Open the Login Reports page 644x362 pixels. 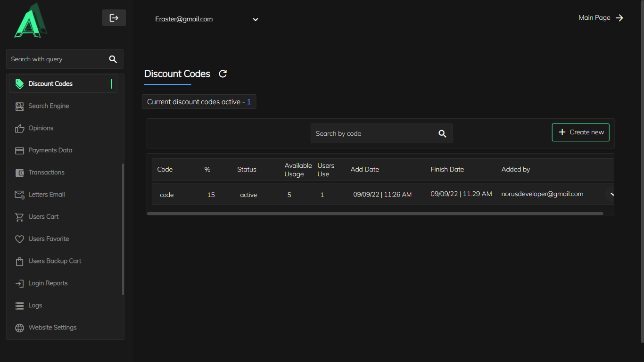(x=48, y=283)
